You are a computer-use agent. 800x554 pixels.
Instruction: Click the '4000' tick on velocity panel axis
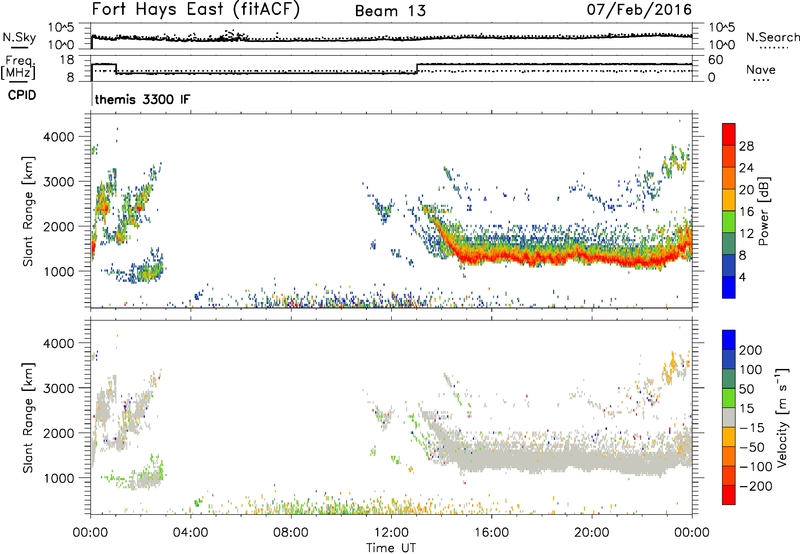pyautogui.click(x=58, y=344)
